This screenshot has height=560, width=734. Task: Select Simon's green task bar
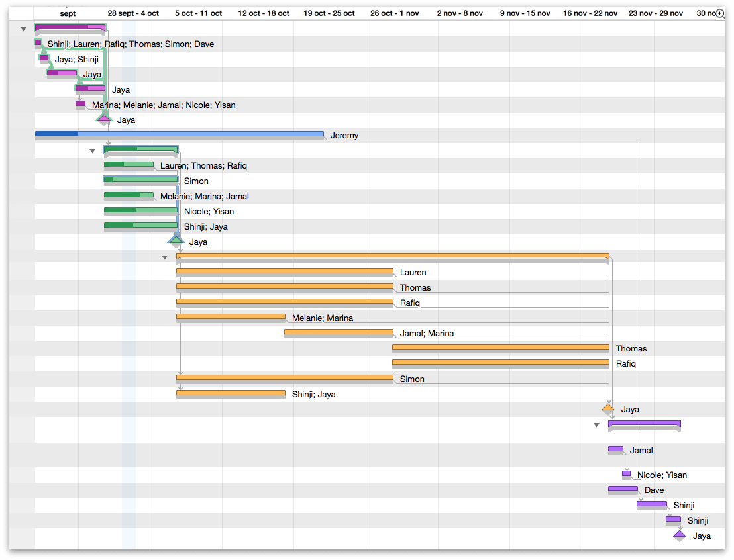coord(139,180)
